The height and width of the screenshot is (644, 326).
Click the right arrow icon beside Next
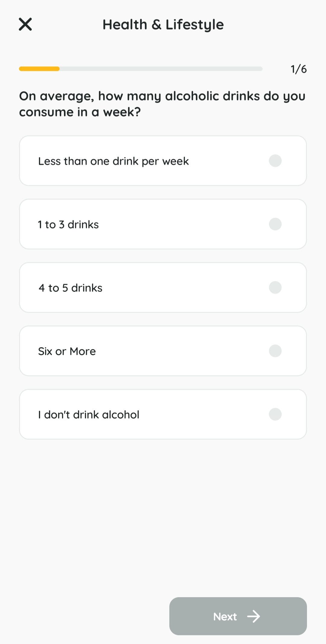point(254,617)
